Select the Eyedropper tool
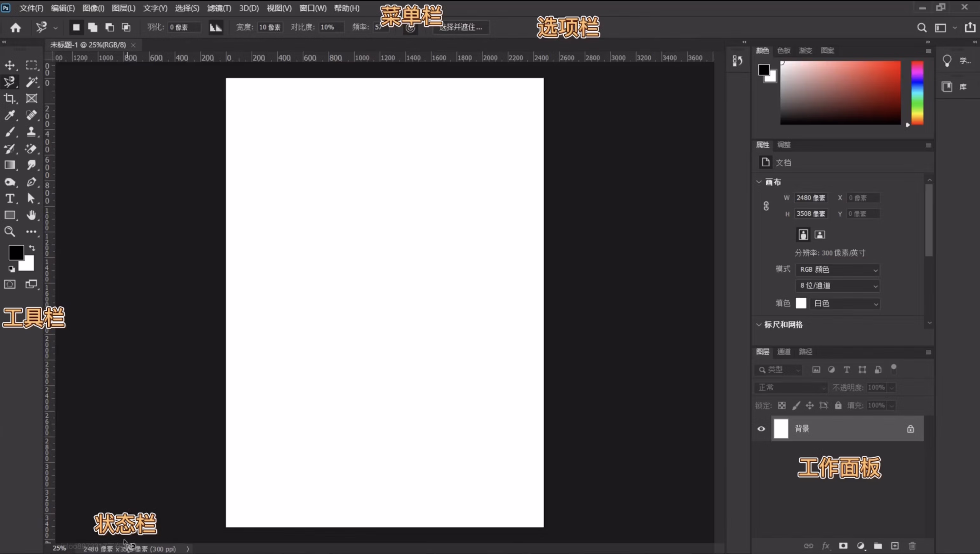The image size is (980, 554). point(10,115)
